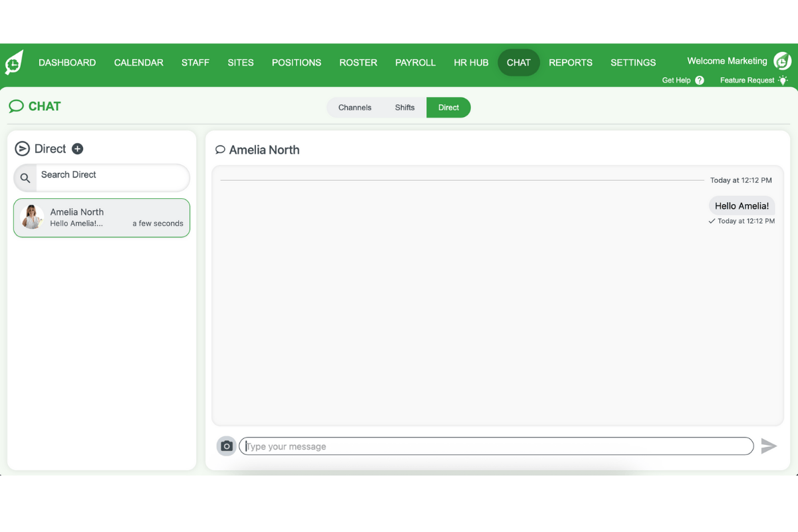Click the circled arrow beside the Direct heading
The width and height of the screenshot is (798, 532).
click(22, 149)
